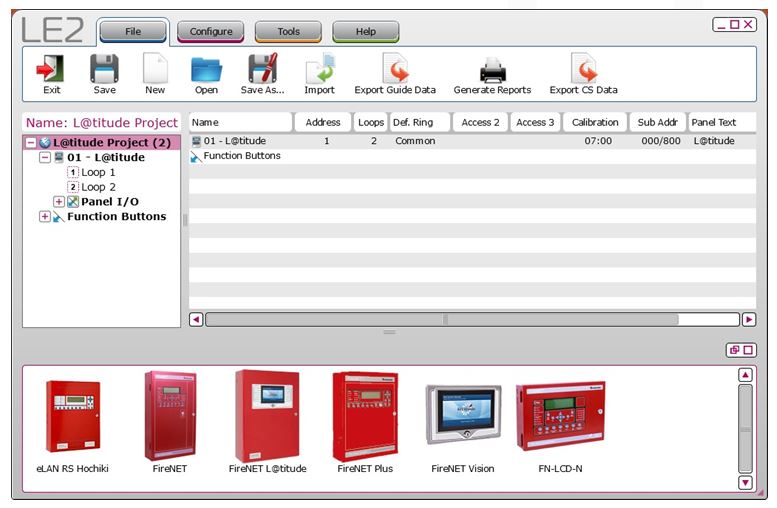Click the Exit door icon
The image size is (777, 508).
pos(51,68)
